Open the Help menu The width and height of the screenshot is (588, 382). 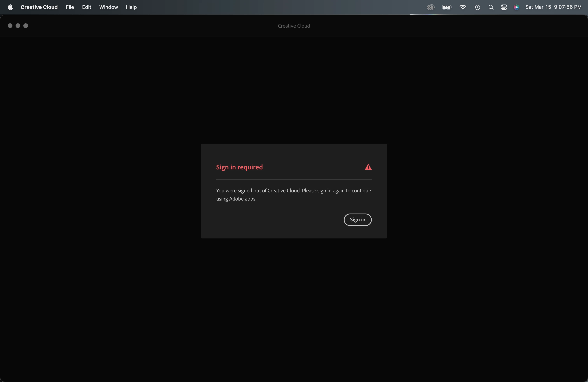tap(131, 7)
